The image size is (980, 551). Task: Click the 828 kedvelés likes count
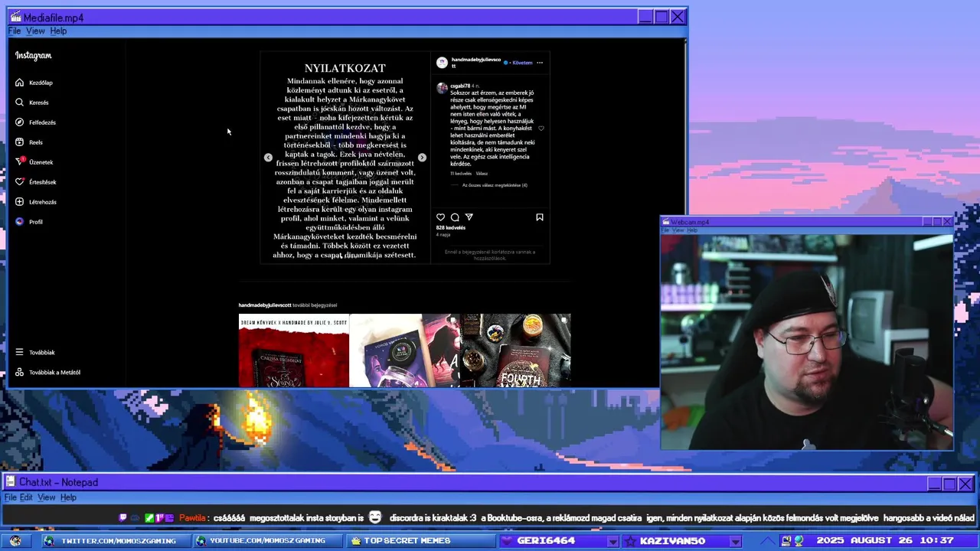450,228
